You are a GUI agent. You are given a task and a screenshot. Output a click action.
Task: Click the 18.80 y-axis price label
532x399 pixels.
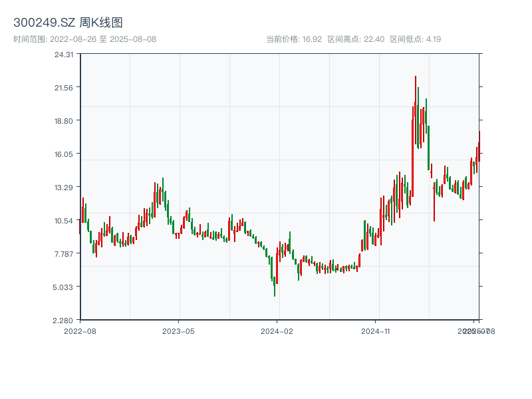tap(64, 121)
